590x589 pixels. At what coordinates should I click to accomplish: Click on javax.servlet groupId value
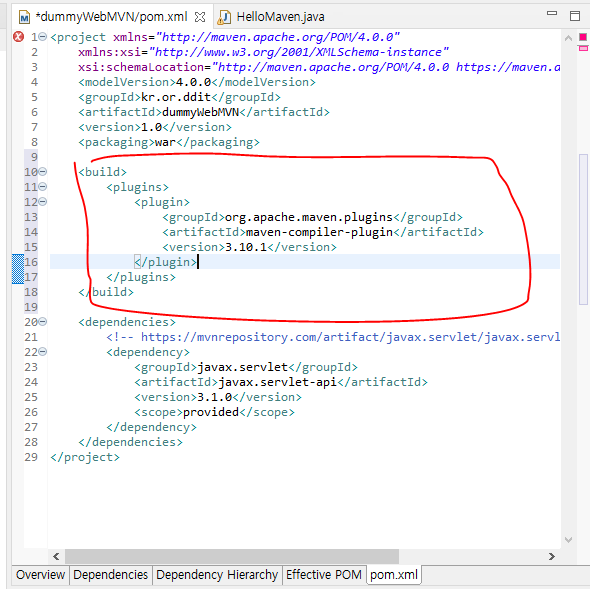pos(242,367)
